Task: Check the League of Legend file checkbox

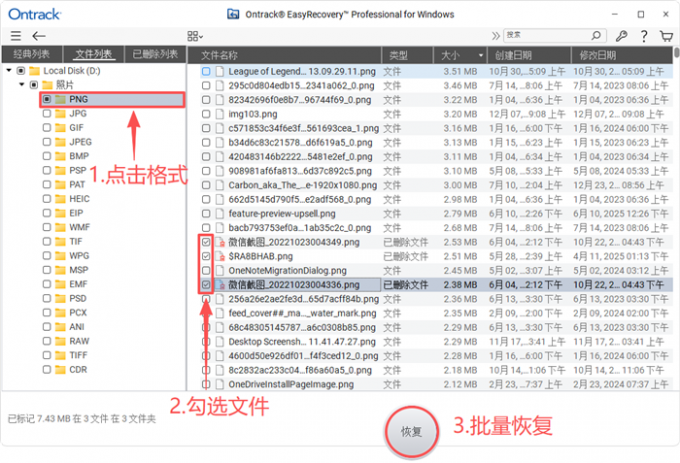Action: point(206,71)
